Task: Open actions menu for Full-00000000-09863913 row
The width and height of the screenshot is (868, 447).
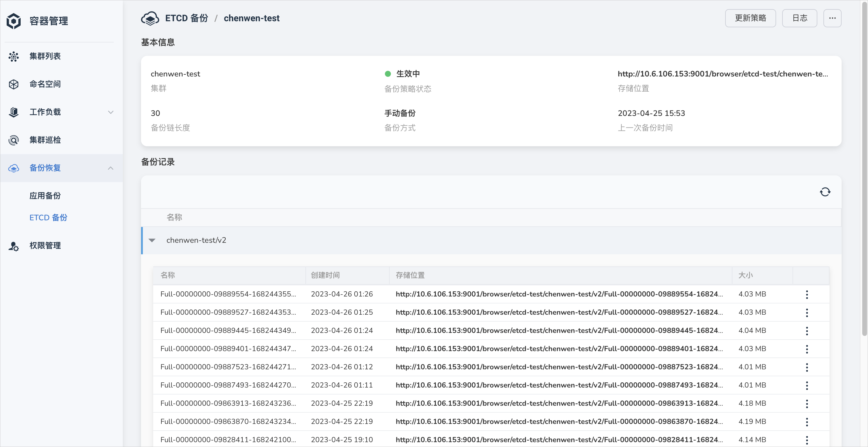Action: (x=807, y=404)
